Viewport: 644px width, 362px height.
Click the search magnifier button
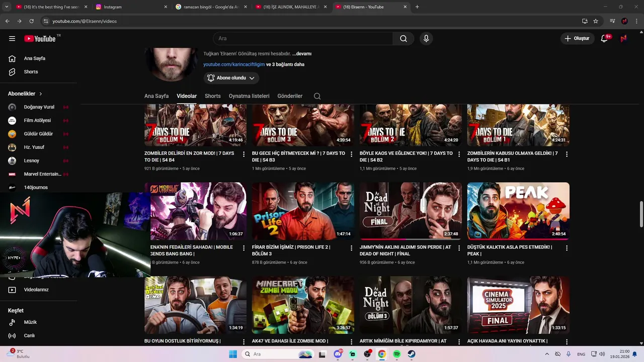(404, 39)
